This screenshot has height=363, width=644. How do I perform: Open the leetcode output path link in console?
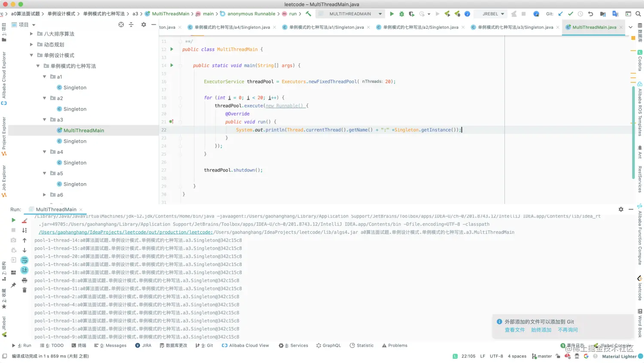coord(126,232)
